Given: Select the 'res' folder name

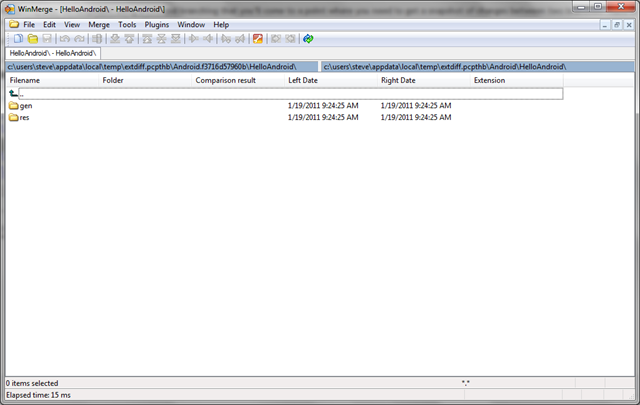Looking at the screenshot, I should pos(24,118).
